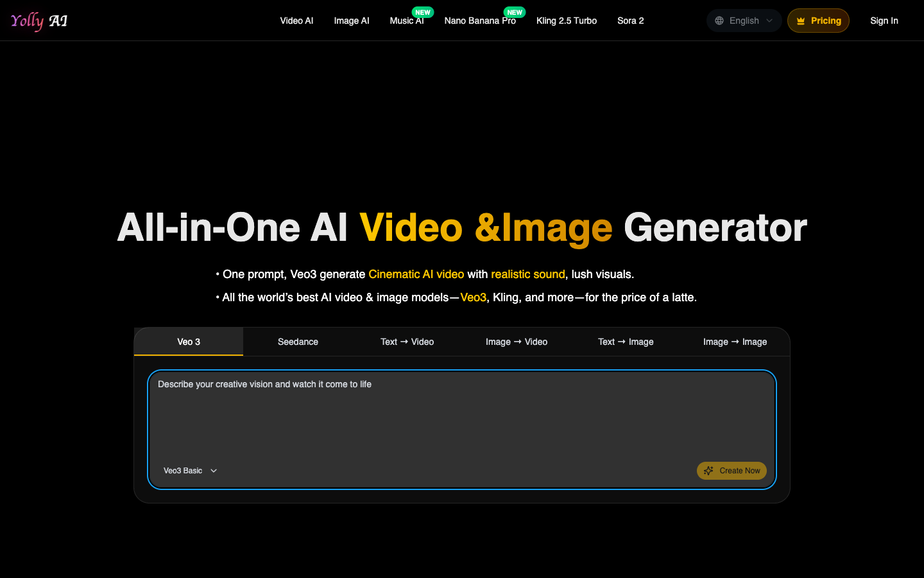
Task: Click the NEW badge on Music AI
Action: click(x=423, y=12)
